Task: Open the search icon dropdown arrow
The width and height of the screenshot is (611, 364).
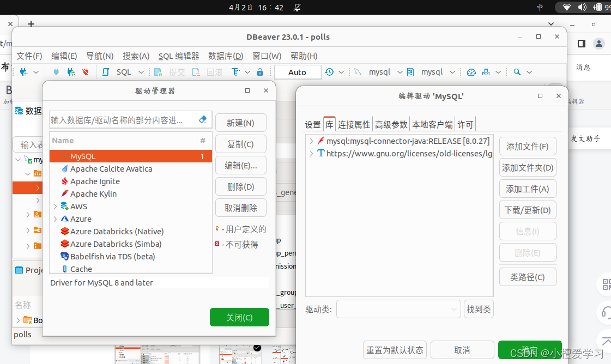Action: coord(529,72)
